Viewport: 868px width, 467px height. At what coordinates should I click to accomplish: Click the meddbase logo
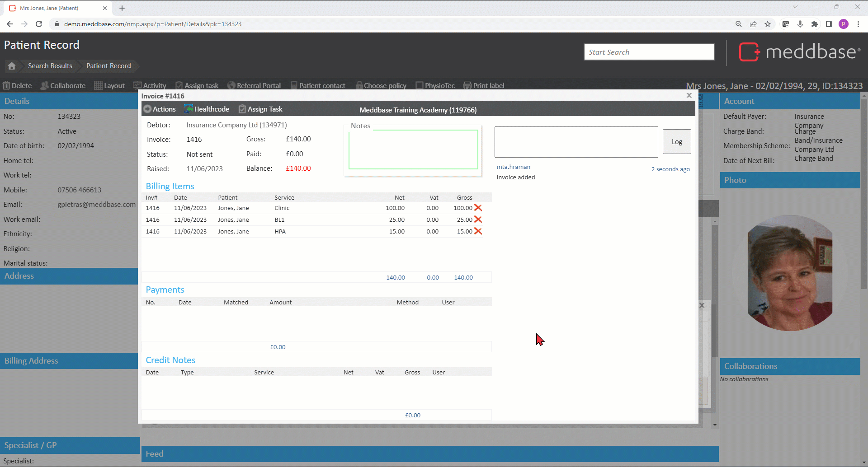coord(799,52)
